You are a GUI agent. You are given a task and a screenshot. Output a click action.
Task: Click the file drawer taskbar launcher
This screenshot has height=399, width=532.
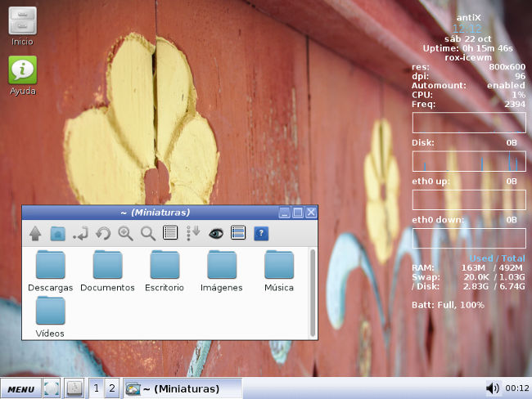74,388
